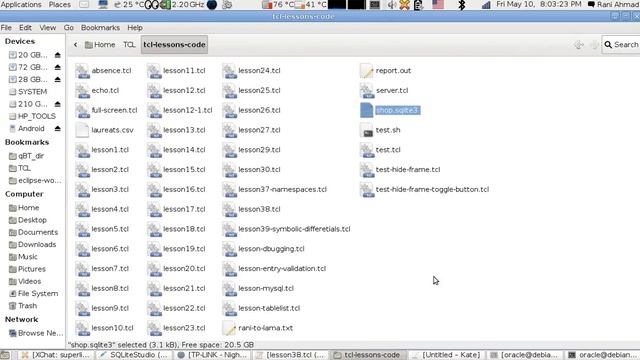The image size is (640, 360).
Task: Switch to SQLiteStudio in the taskbar
Action: [x=133, y=355]
